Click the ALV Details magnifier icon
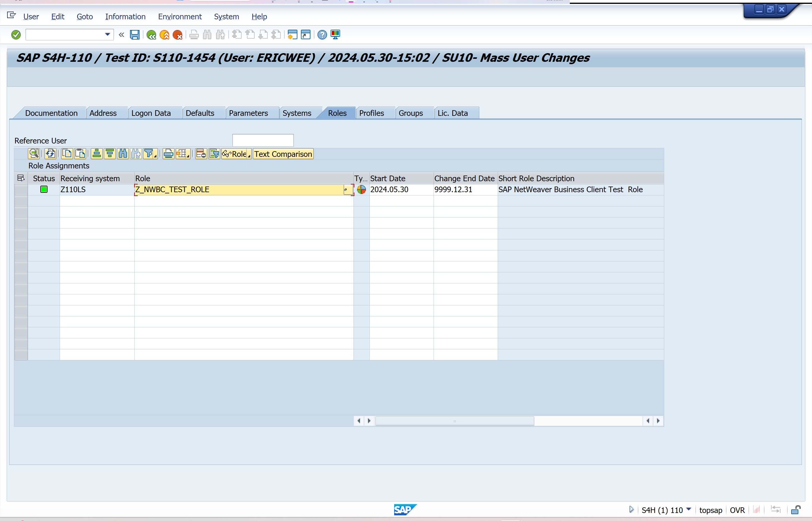The width and height of the screenshot is (812, 521). (x=34, y=154)
